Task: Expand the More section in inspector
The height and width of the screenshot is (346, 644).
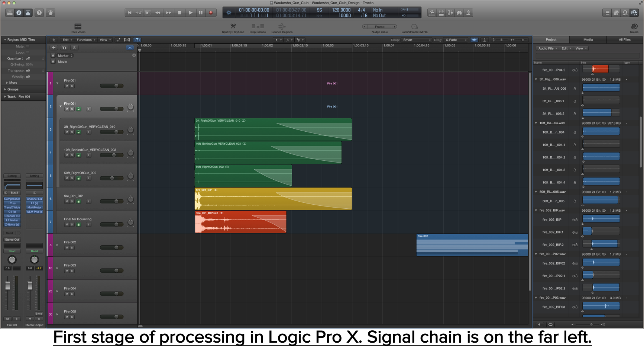Action: point(7,83)
